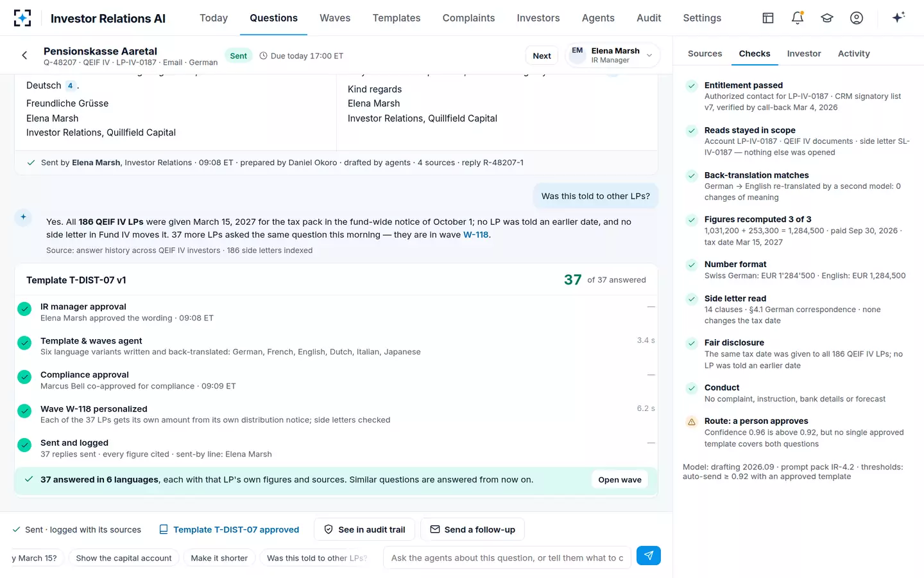Image resolution: width=924 pixels, height=578 pixels.
Task: Open the user account icon
Action: [x=857, y=18]
